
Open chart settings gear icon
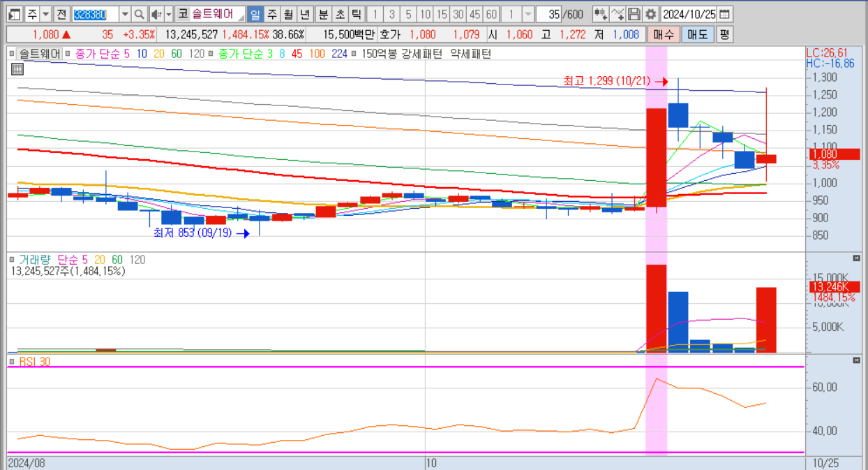650,14
